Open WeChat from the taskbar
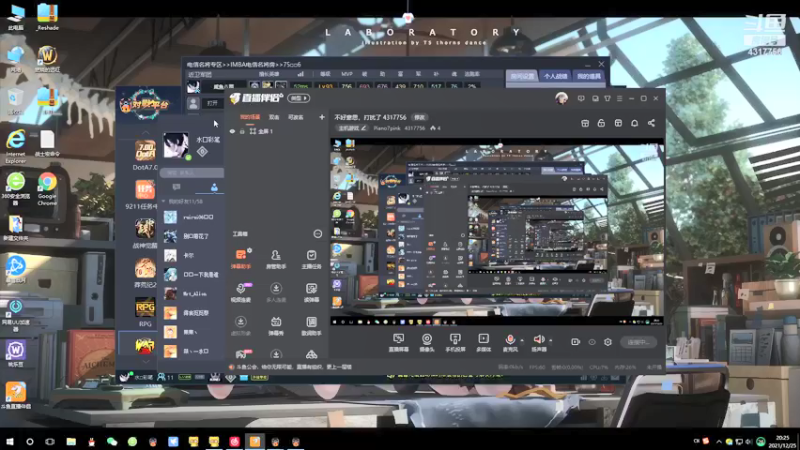Image resolution: width=800 pixels, height=450 pixels. 112,441
